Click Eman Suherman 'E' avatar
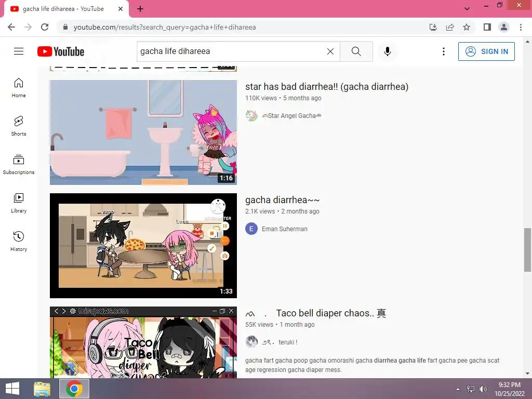Screen dimensions: 532x399 251,229
